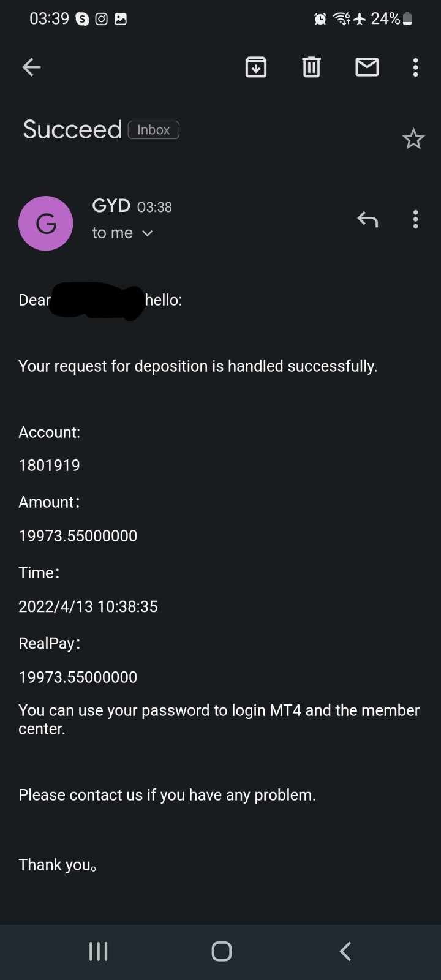Tap account number 1801919
Viewport: 441px width, 980px height.
[x=50, y=465]
